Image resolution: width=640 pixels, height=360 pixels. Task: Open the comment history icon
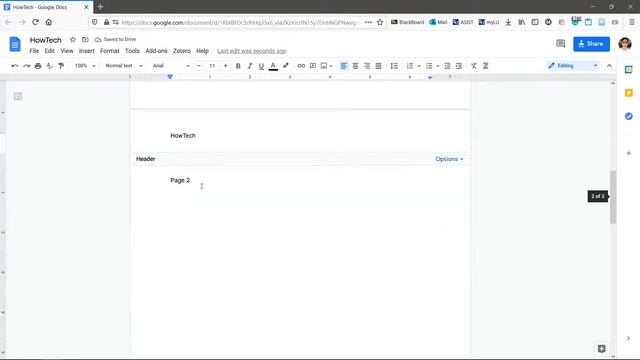pos(560,44)
